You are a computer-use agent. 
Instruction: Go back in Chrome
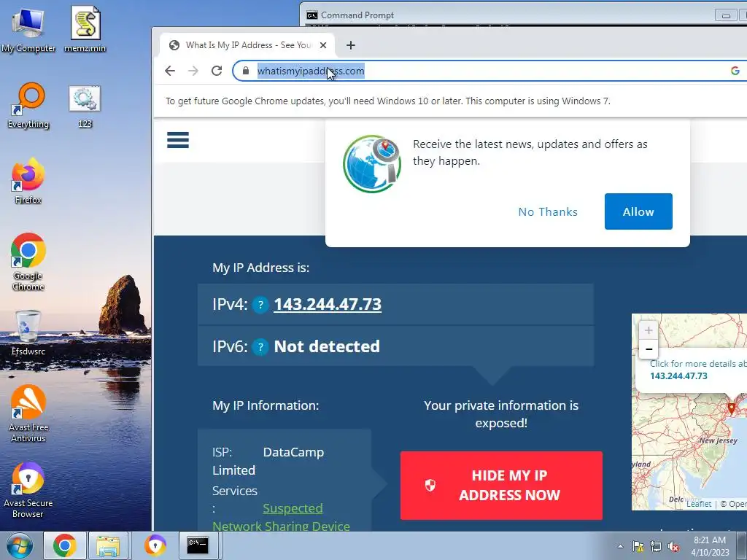170,71
